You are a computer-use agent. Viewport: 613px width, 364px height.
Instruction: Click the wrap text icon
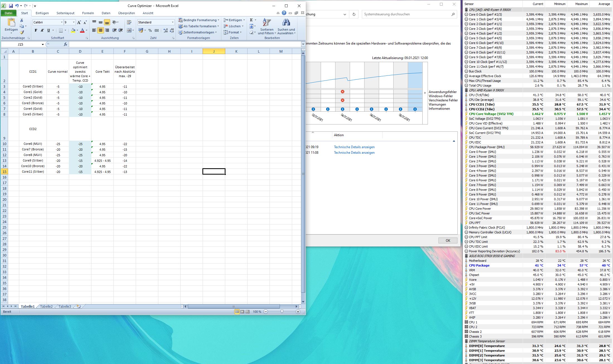tap(129, 22)
